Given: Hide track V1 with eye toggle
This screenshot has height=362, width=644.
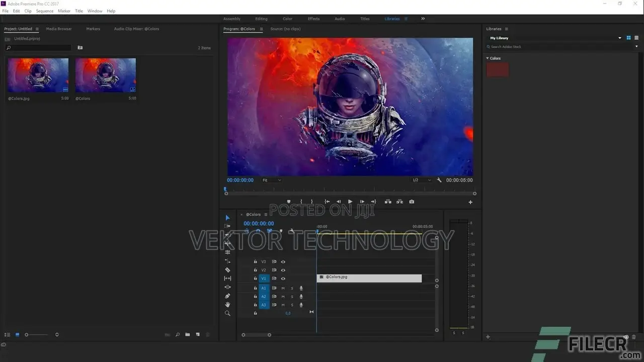Looking at the screenshot, I should click(x=283, y=279).
